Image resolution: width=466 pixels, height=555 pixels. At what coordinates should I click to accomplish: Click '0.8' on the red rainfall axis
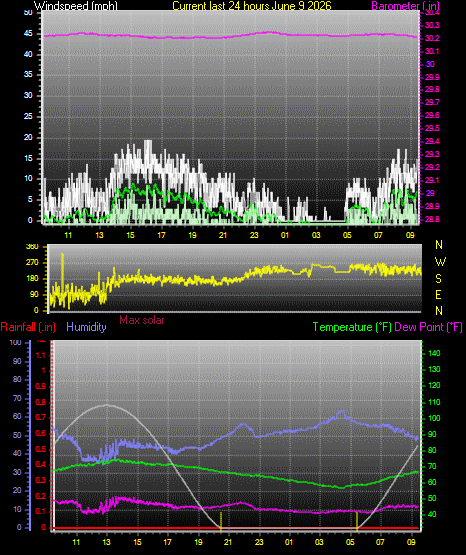coord(41,402)
